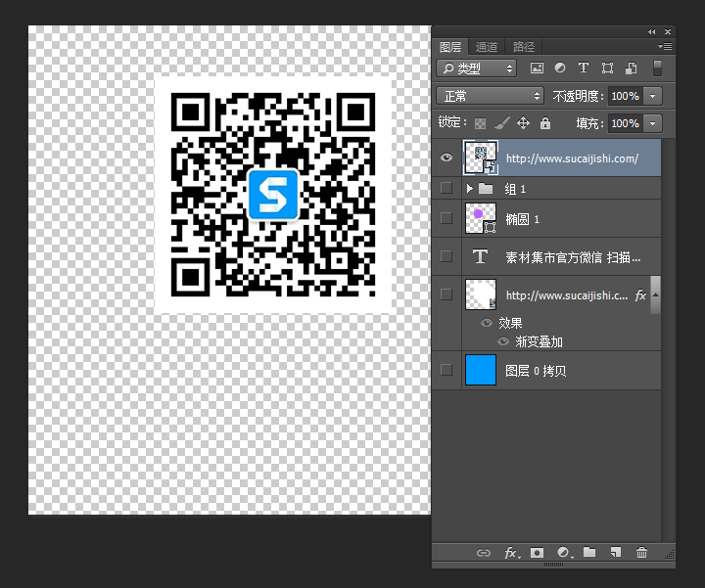This screenshot has height=588, width=705.
Task: Filter layers by shape layer icon
Action: point(607,68)
